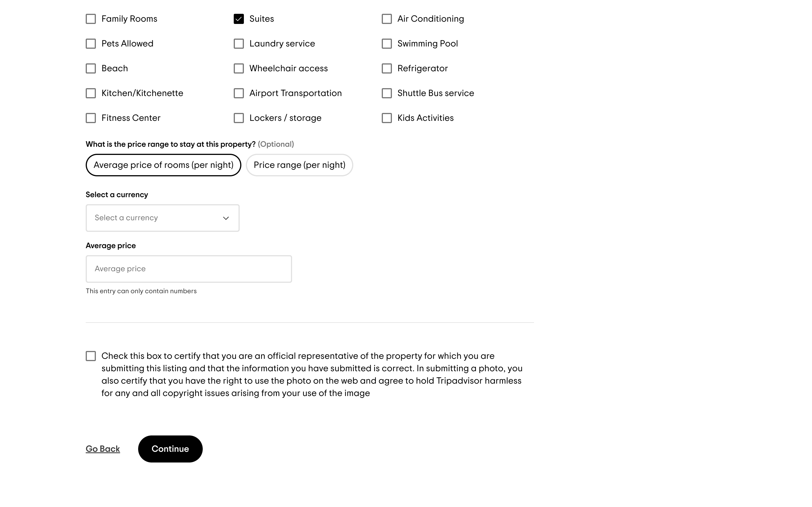Screen dimensions: 812x507
Task: Select the Air Conditioning amenity
Action: coord(387,19)
